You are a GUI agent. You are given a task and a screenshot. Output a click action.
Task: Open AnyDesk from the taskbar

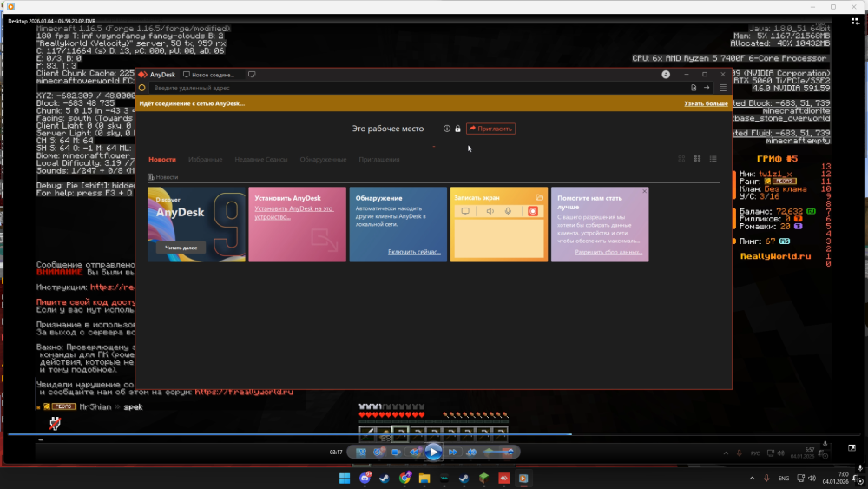coord(503,478)
